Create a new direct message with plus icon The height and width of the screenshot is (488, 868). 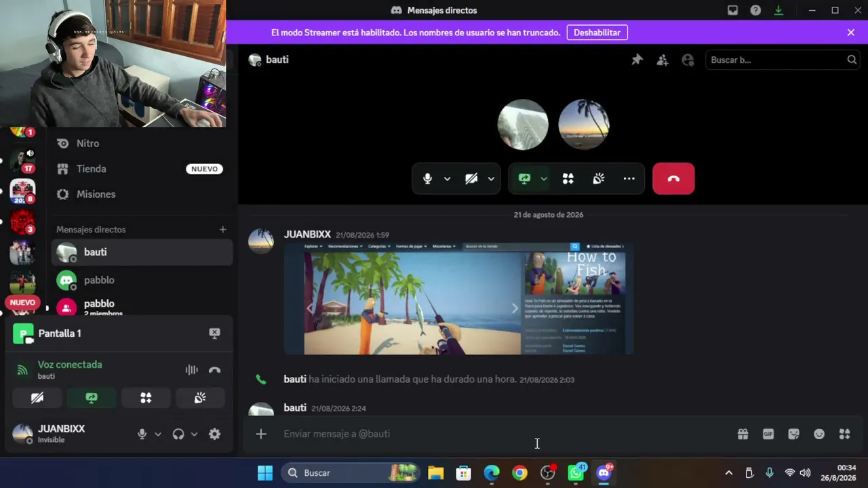[x=222, y=230]
